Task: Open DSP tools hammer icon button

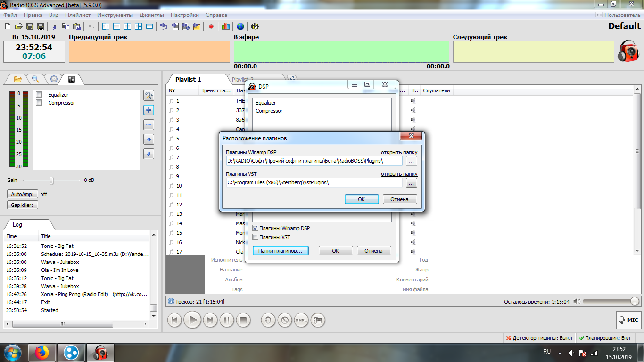Action: point(149,96)
